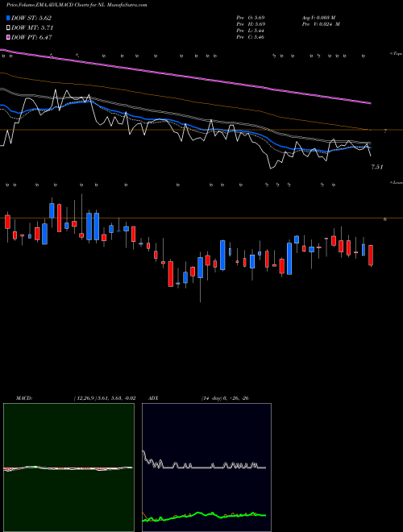Open the dark blue ADX indicator chart
The image size is (403, 532).
click(x=206, y=468)
